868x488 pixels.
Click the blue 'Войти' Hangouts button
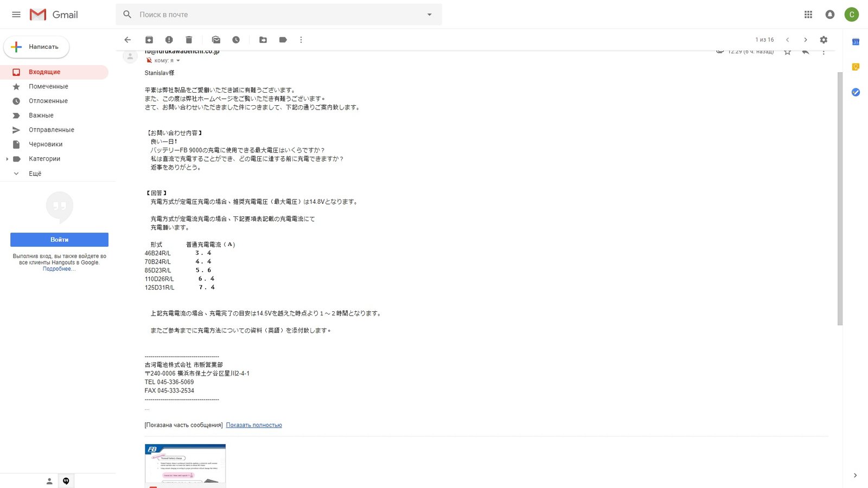(59, 240)
